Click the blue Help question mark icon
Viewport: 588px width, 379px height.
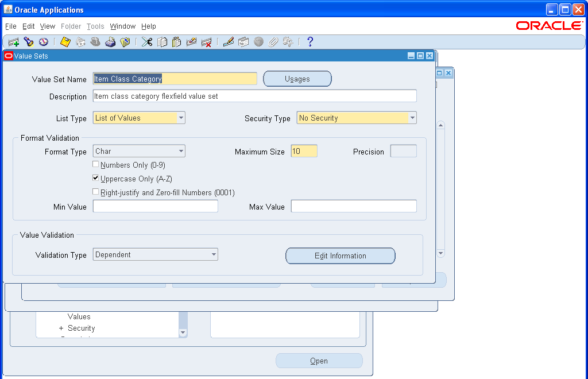pos(310,41)
